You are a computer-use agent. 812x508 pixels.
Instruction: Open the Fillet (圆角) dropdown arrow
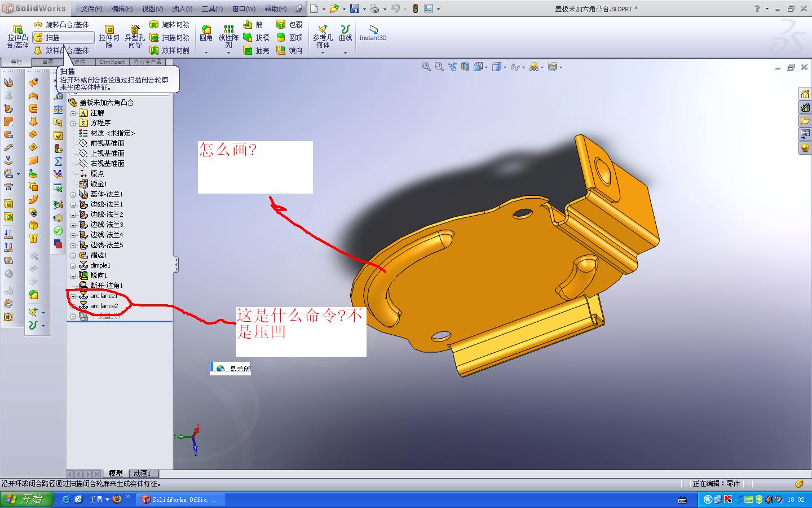point(206,52)
